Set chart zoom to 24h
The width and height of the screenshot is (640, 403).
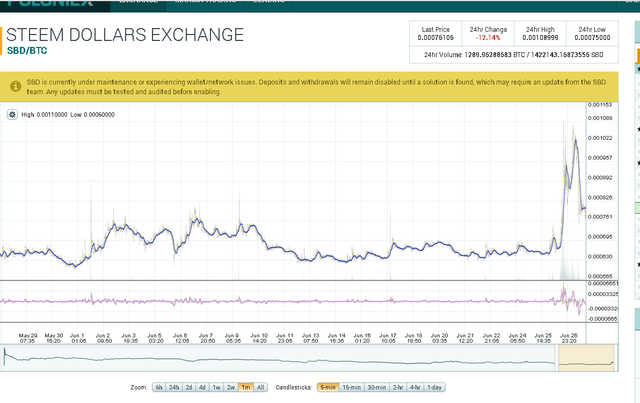pos(174,387)
